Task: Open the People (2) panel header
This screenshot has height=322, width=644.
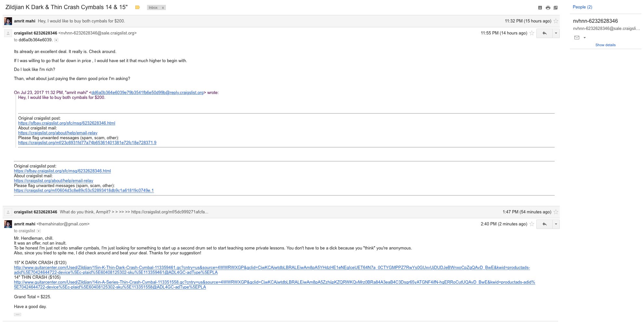Action: [x=583, y=7]
